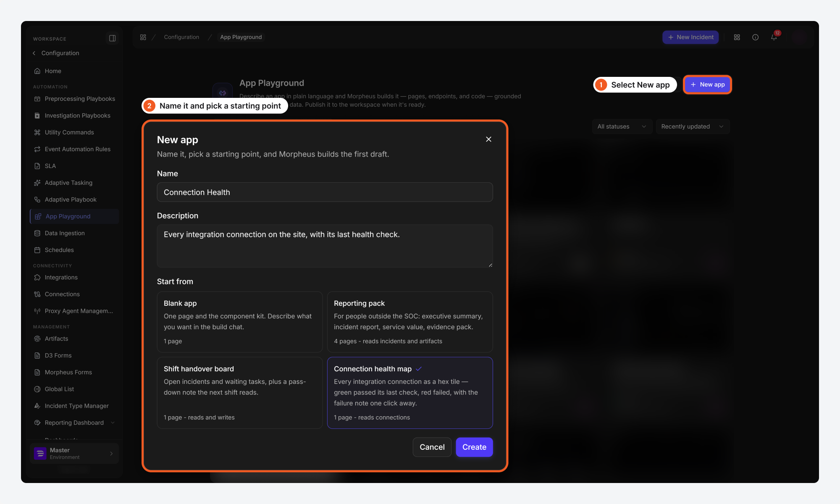Open Event Automation Rules icon

pos(37,149)
